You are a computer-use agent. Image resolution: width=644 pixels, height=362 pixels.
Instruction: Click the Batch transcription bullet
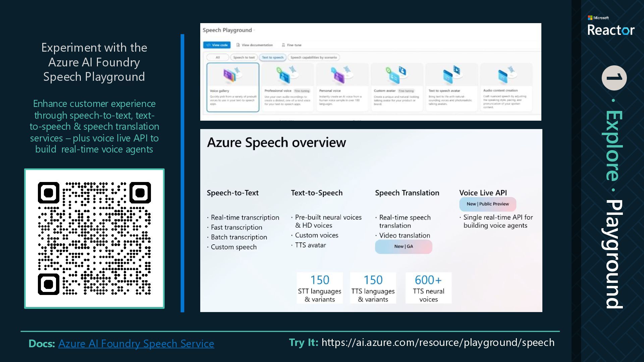coord(237,237)
